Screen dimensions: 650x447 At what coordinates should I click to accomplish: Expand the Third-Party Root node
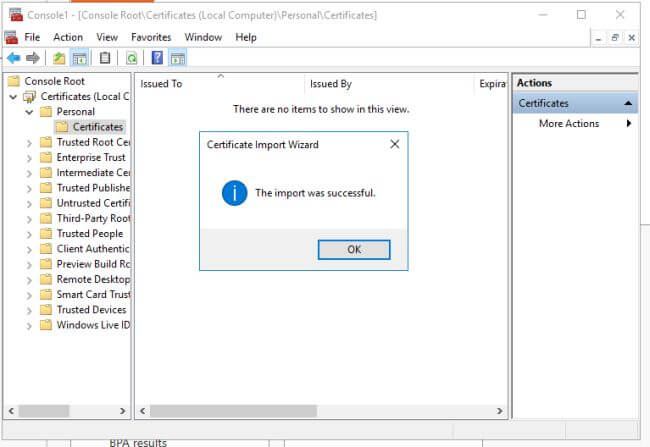(x=29, y=219)
